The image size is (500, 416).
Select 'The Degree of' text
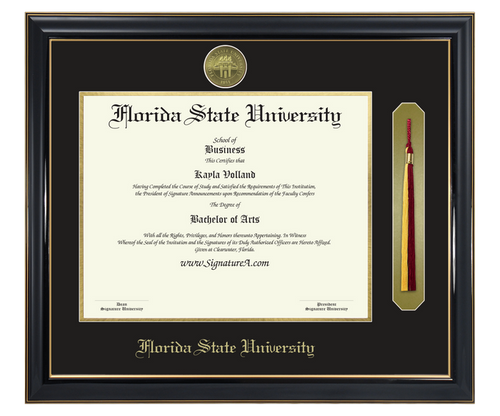tap(225, 205)
